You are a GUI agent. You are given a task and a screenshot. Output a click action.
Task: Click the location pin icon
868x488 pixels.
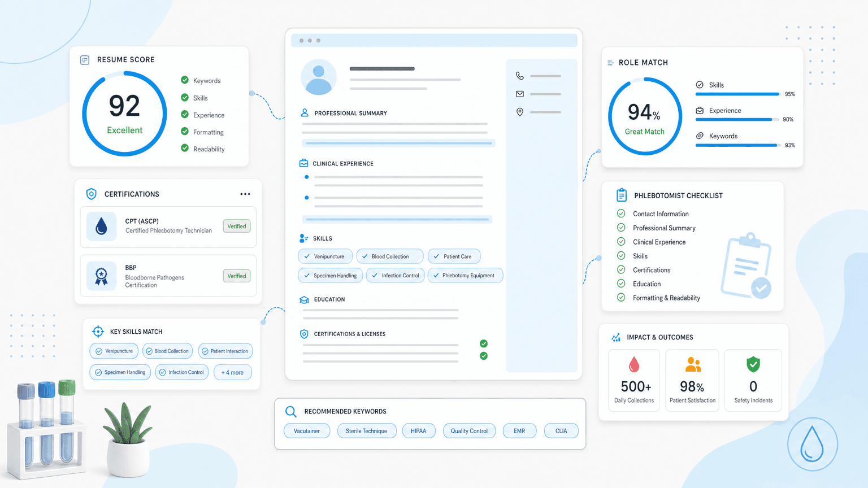tap(520, 112)
